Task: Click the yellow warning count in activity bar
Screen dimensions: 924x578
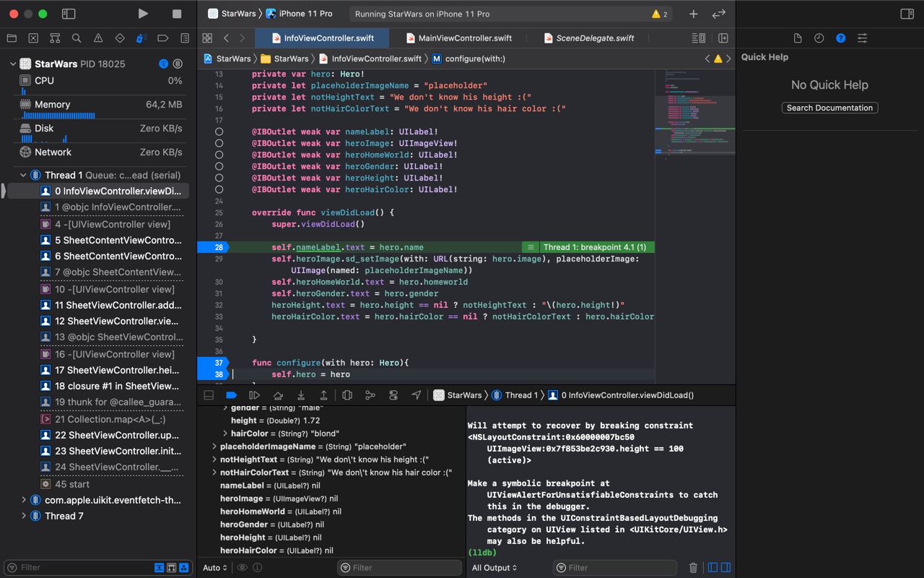Action: click(660, 14)
